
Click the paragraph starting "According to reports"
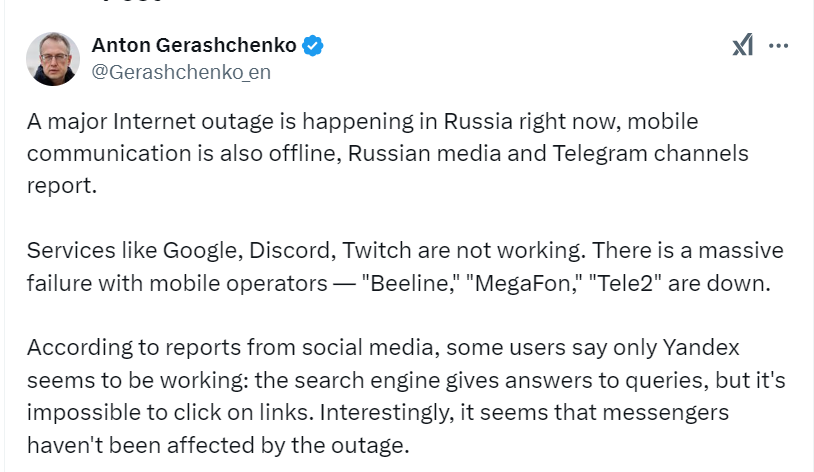point(406,396)
